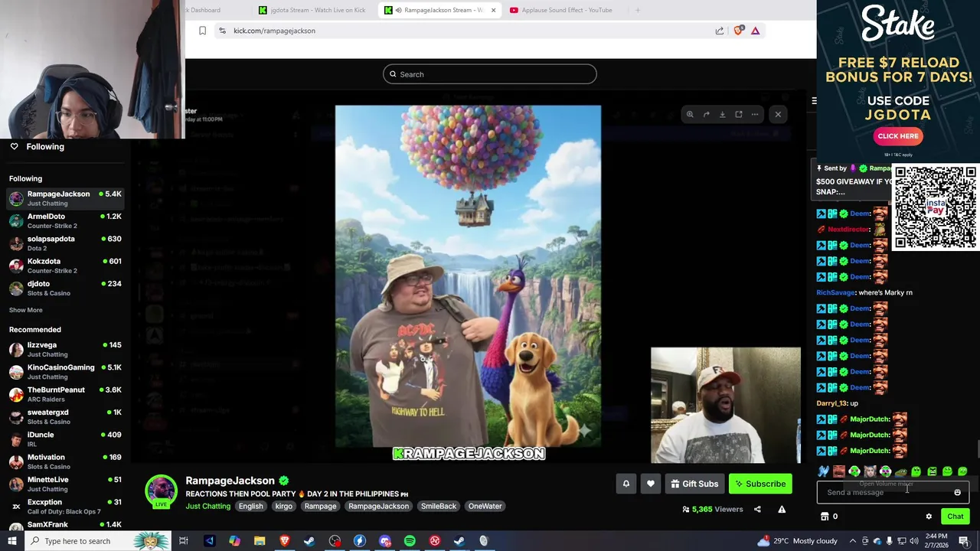The image size is (980, 551).
Task: Open Spotify from the taskbar
Action: (410, 541)
